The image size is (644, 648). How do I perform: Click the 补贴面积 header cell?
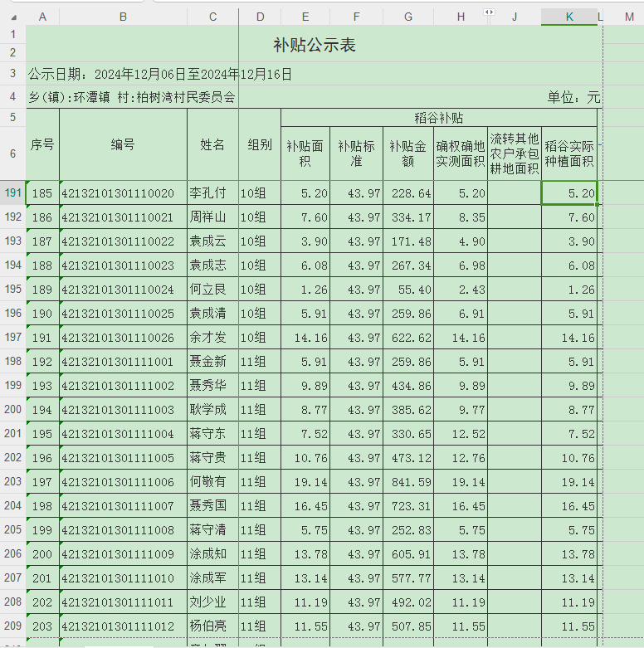point(305,153)
